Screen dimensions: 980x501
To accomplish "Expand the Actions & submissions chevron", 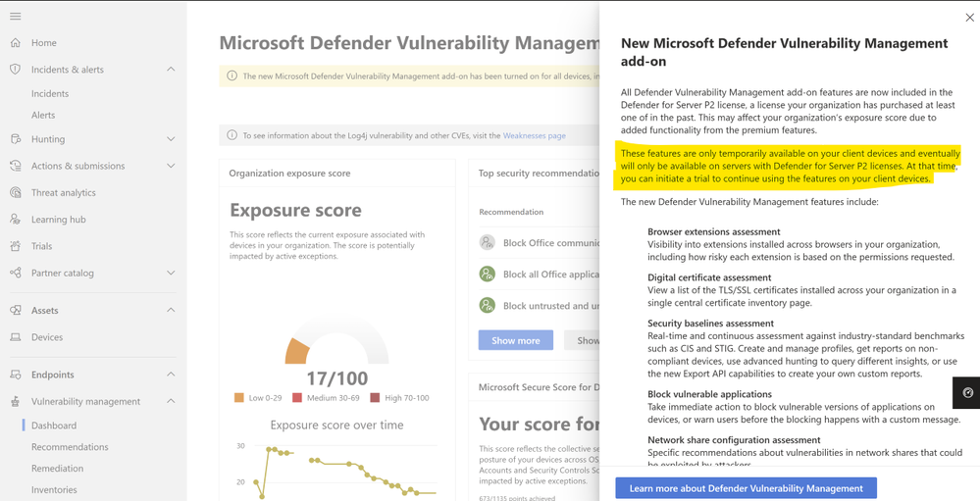I will click(x=171, y=166).
